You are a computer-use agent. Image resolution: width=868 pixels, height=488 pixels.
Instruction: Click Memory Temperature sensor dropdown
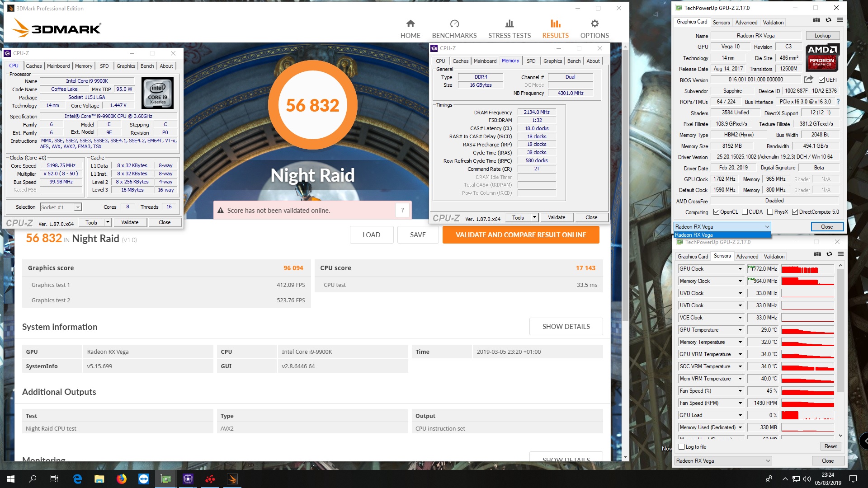tap(740, 342)
